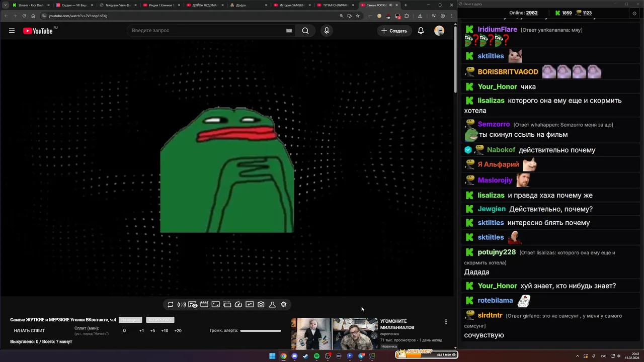Click the add-screen plus icon in overlay toolbar
This screenshot has height=362, width=644.
click(250, 305)
